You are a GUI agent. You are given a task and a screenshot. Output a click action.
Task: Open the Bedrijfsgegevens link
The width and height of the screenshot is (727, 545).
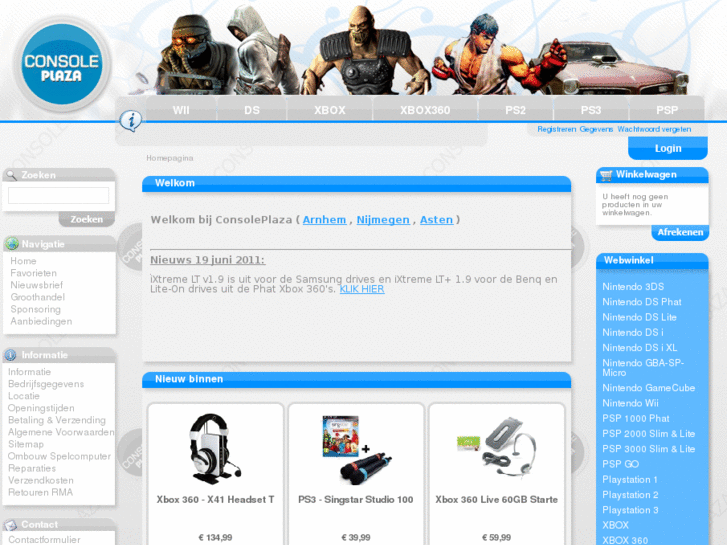pyautogui.click(x=46, y=384)
